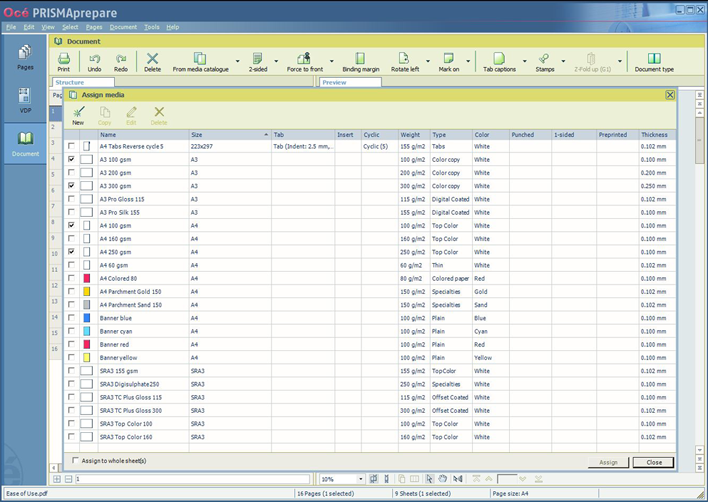Check the A4 Tabs Reverse cycle 5 checkbox
This screenshot has width=708, height=502.
coord(71,146)
